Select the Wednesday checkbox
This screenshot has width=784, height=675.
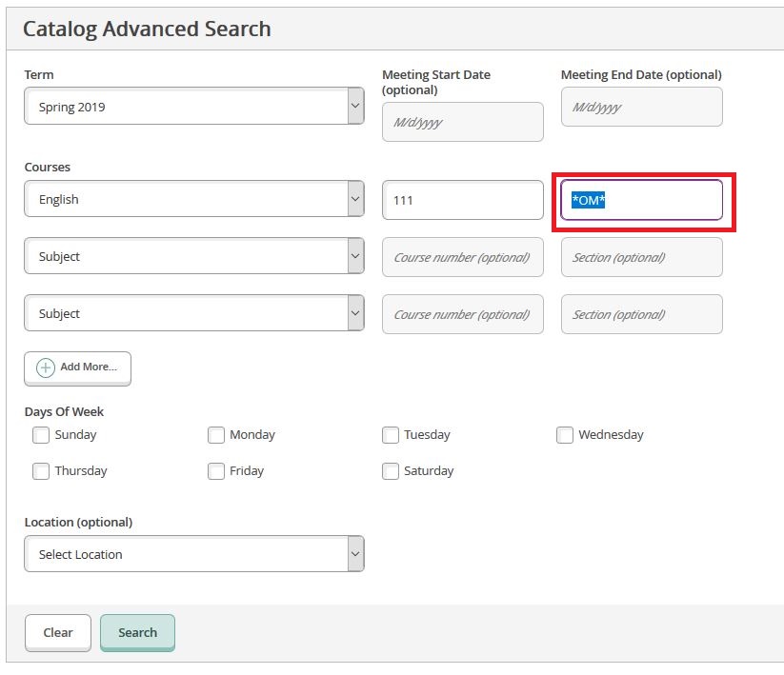tap(565, 435)
